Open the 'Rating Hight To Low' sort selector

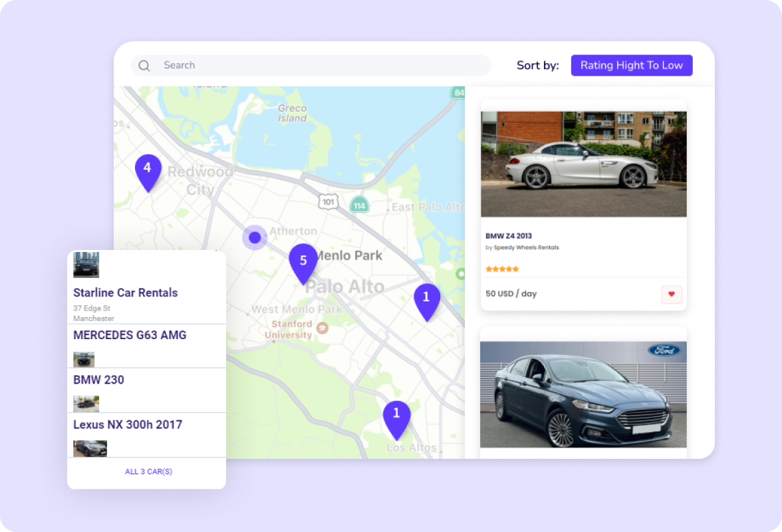click(x=631, y=65)
